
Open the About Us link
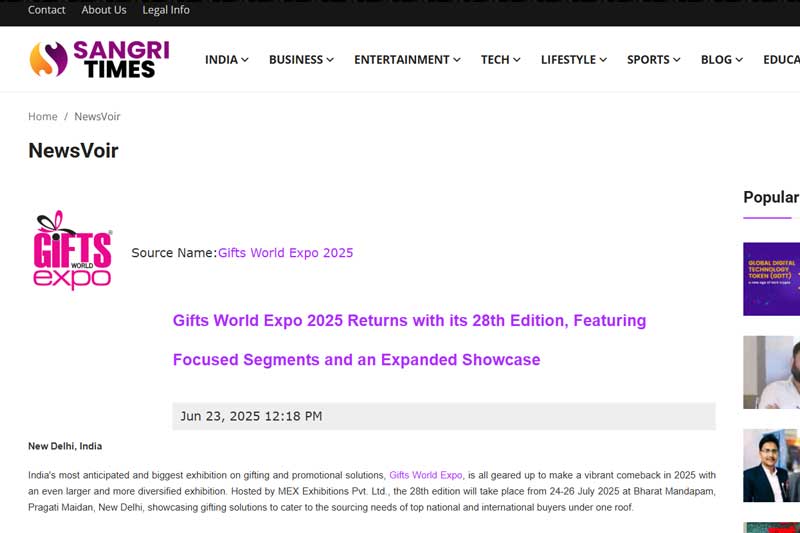[104, 10]
